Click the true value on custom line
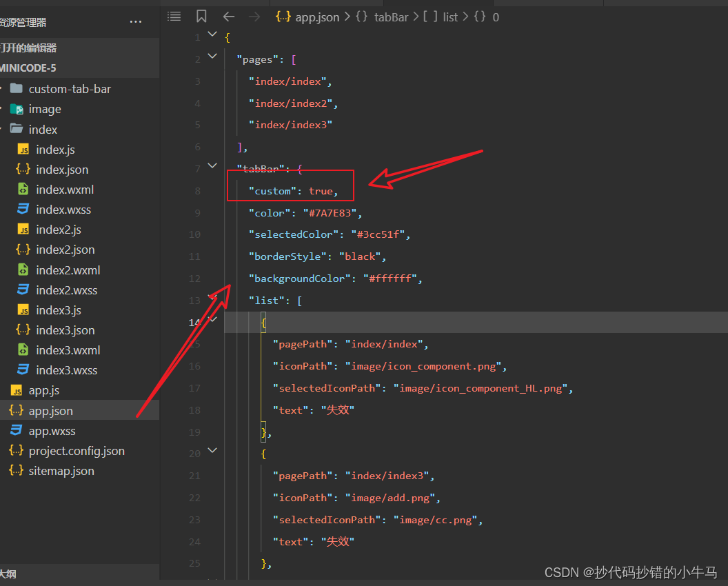The width and height of the screenshot is (728, 586). point(321,191)
